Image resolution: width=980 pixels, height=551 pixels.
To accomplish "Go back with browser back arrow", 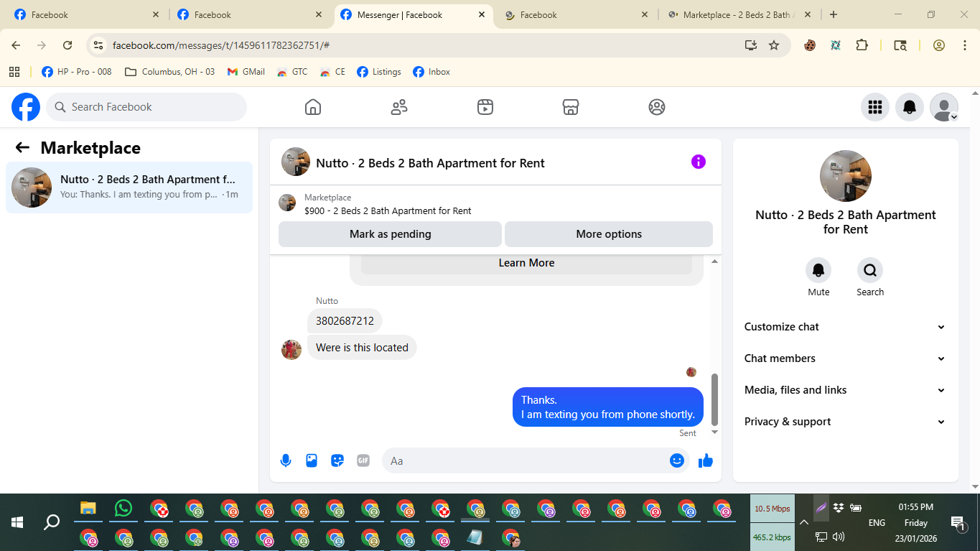I will (16, 45).
